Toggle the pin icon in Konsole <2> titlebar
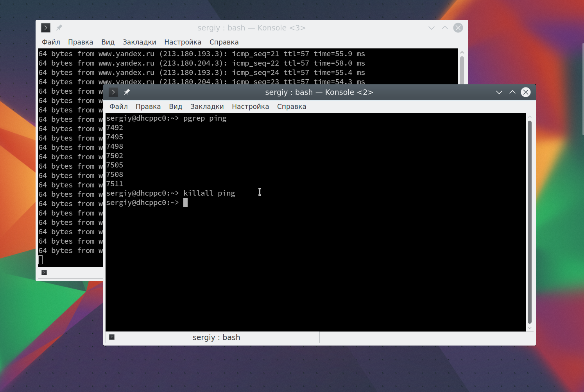Image resolution: width=584 pixels, height=392 pixels. click(x=127, y=92)
